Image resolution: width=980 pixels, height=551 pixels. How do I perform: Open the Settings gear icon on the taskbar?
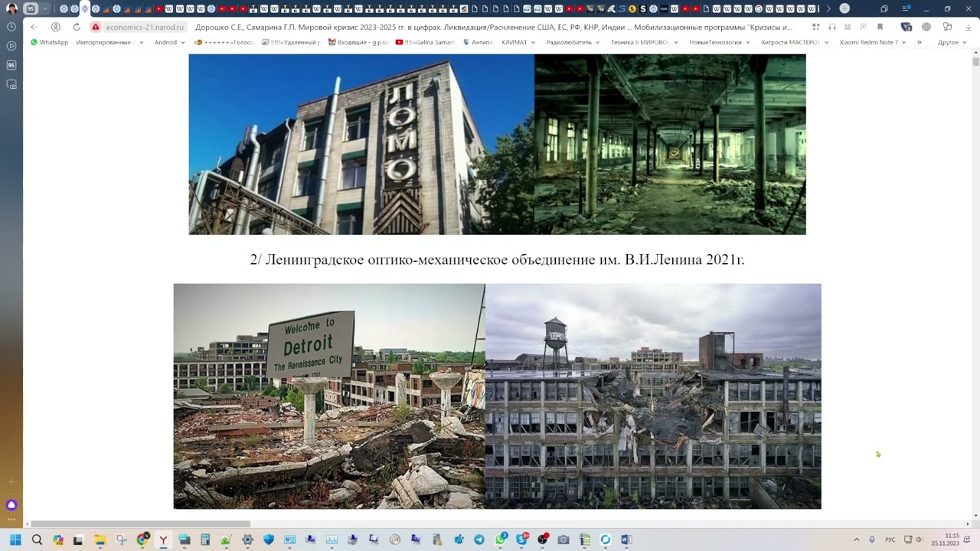click(247, 540)
